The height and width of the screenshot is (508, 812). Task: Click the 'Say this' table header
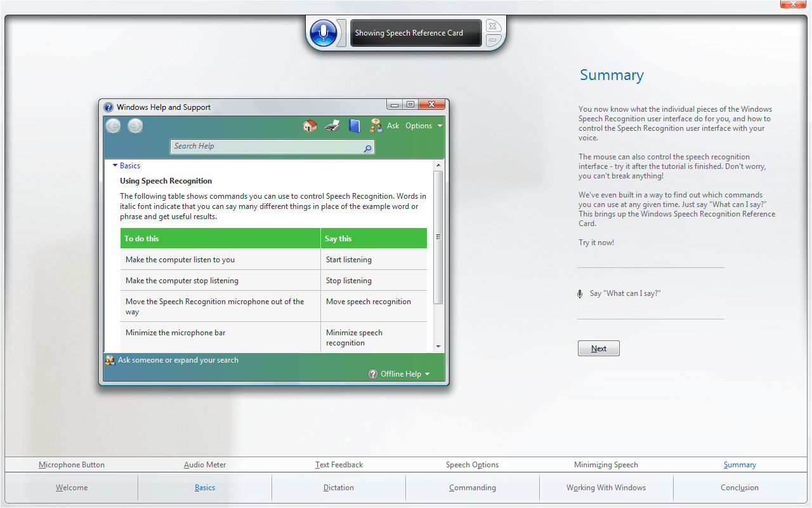coord(374,239)
